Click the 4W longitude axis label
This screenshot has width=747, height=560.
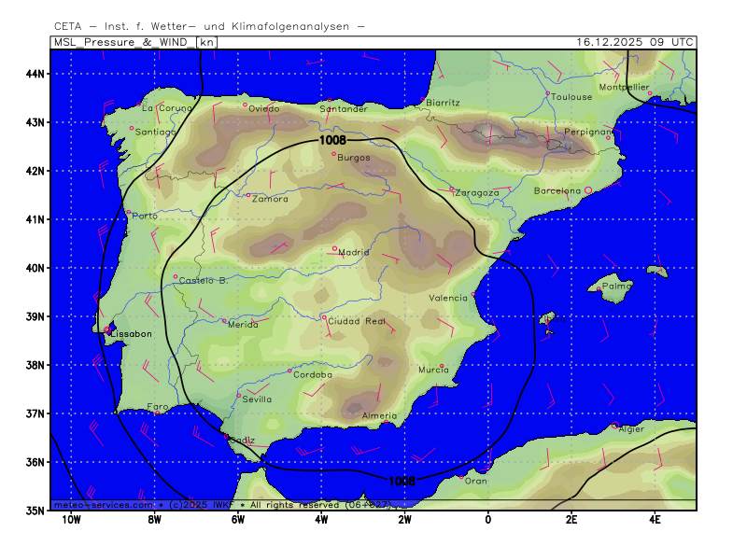[321, 519]
